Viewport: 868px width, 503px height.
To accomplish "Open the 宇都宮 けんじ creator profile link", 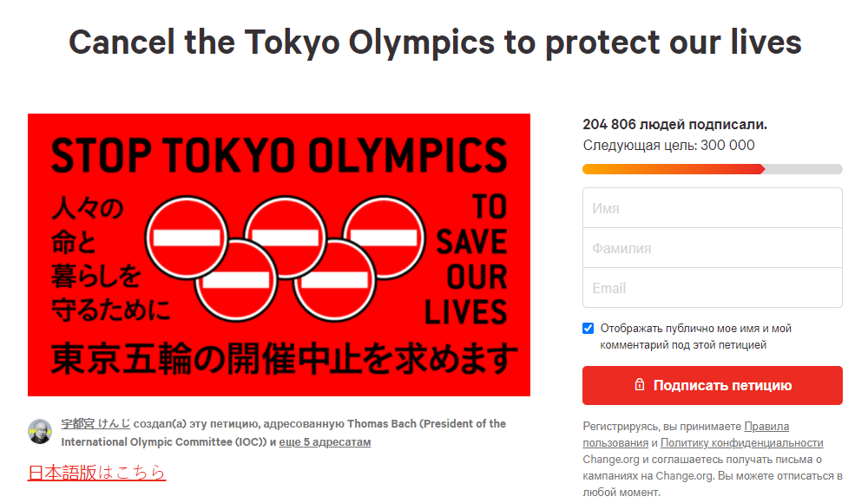I will (95, 424).
